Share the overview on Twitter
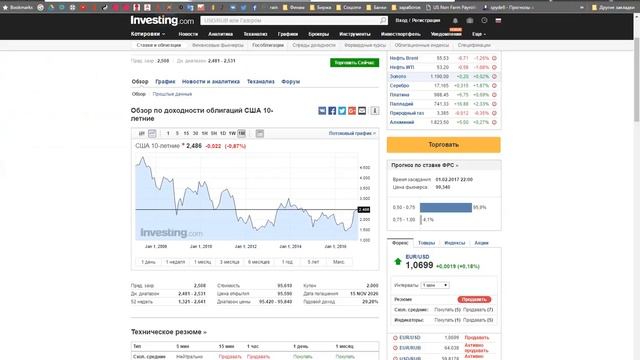 click(342, 111)
